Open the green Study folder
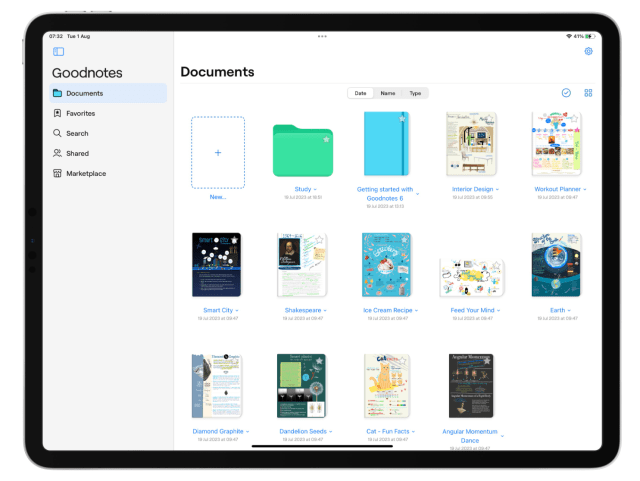The width and height of the screenshot is (640, 481). (303, 151)
